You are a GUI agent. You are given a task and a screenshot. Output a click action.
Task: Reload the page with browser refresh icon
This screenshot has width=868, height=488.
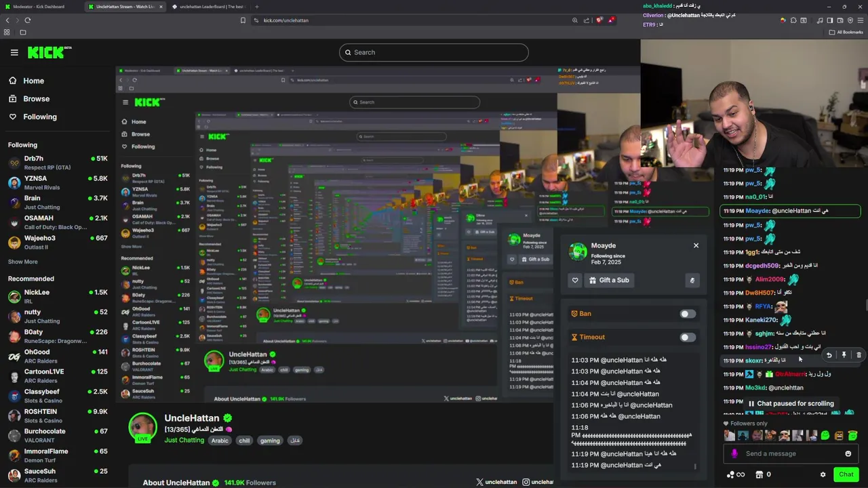[x=28, y=20]
